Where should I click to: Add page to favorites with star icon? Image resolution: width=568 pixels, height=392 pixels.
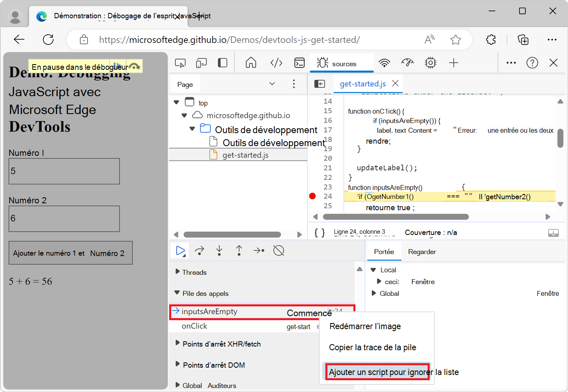456,39
